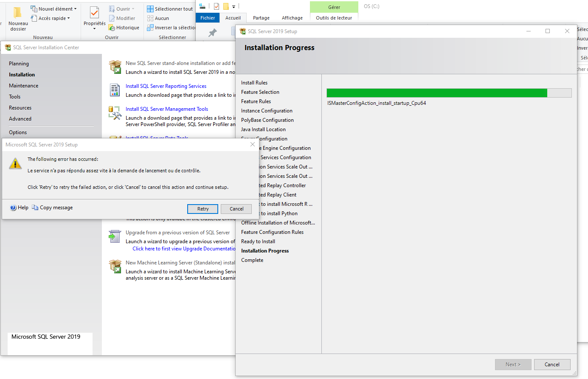Select Options in Installation Center sidebar
Screen dimensions: 588x379
click(x=18, y=132)
